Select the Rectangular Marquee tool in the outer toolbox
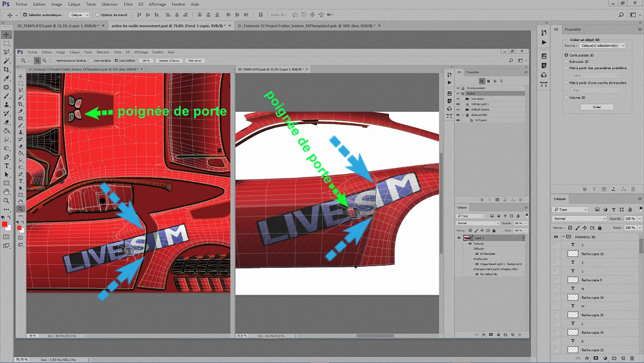 click(x=7, y=44)
